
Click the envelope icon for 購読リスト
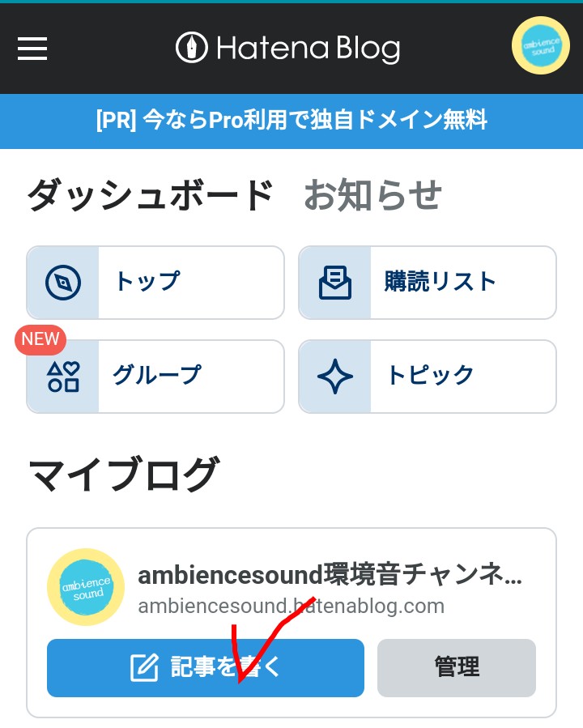[334, 283]
